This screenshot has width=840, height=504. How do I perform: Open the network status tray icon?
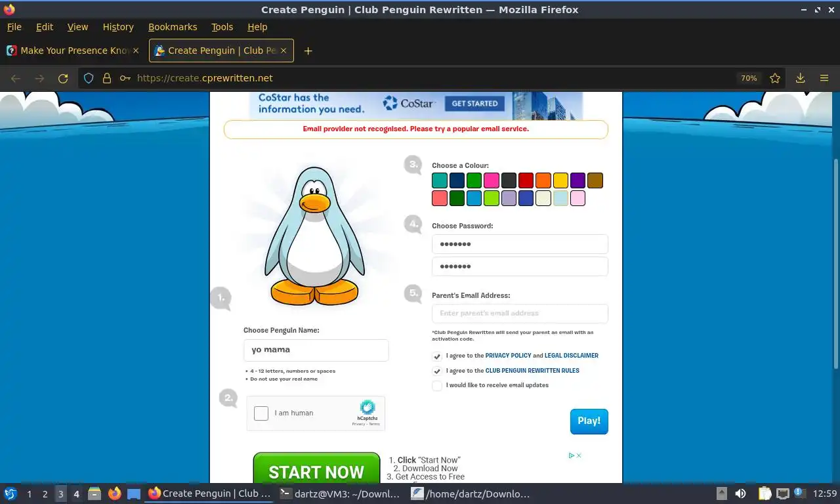pos(783,493)
